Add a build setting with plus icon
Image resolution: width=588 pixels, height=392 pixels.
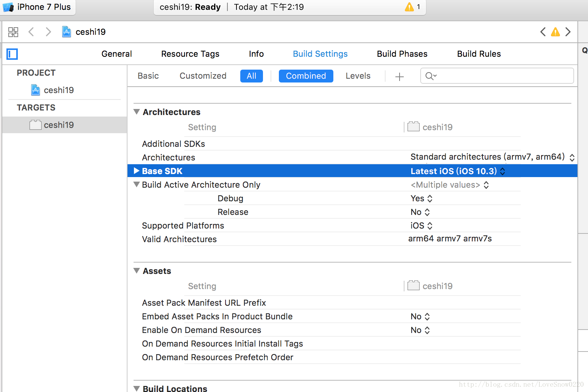pyautogui.click(x=400, y=77)
